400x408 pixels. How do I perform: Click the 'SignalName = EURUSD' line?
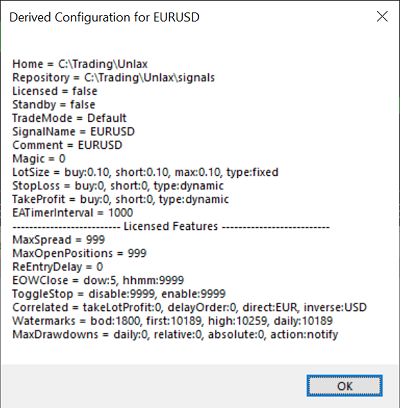pyautogui.click(x=74, y=132)
